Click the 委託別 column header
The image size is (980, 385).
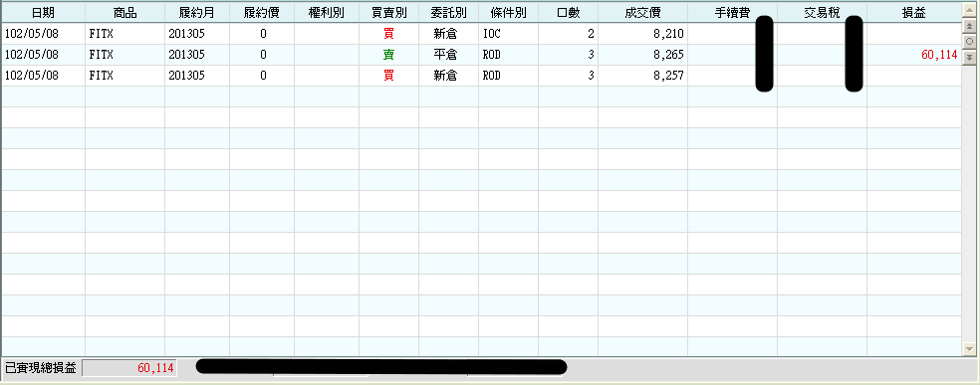click(449, 12)
